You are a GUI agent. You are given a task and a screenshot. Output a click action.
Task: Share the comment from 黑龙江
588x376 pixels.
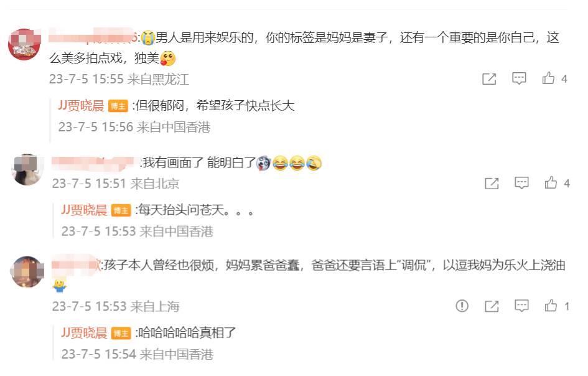click(489, 78)
